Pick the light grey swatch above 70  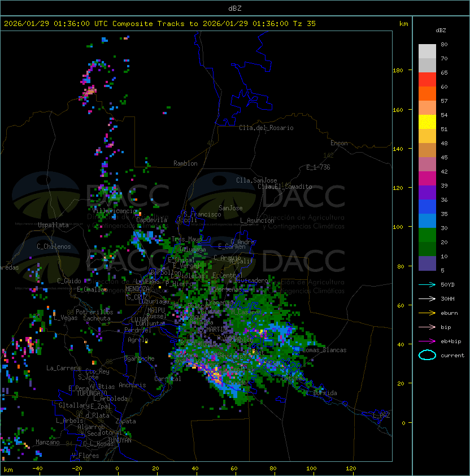427,51
